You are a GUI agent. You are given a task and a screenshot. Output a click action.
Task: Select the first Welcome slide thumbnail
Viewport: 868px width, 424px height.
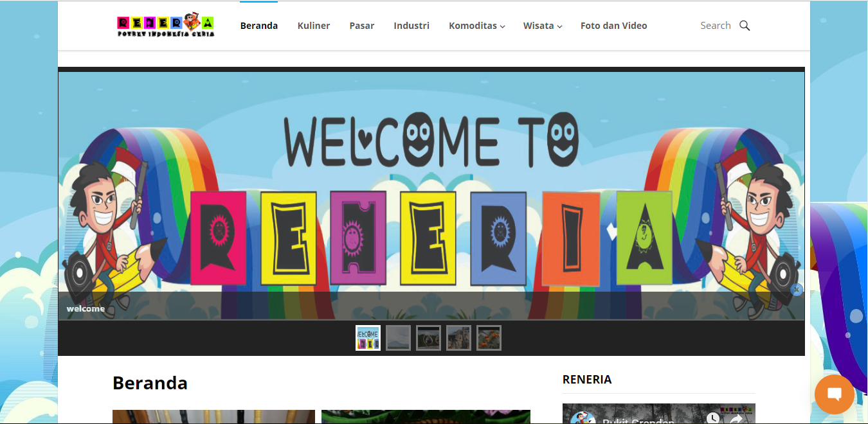point(368,338)
